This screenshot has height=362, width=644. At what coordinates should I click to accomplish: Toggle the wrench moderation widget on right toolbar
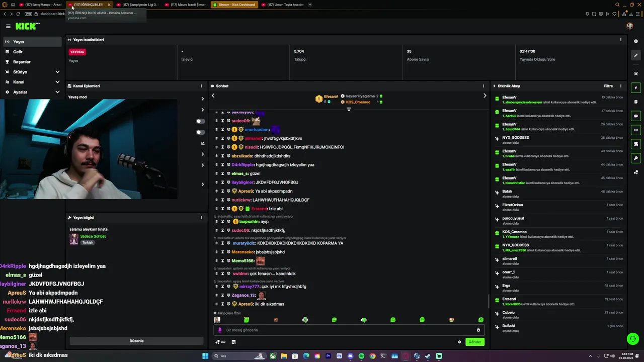pos(636,158)
